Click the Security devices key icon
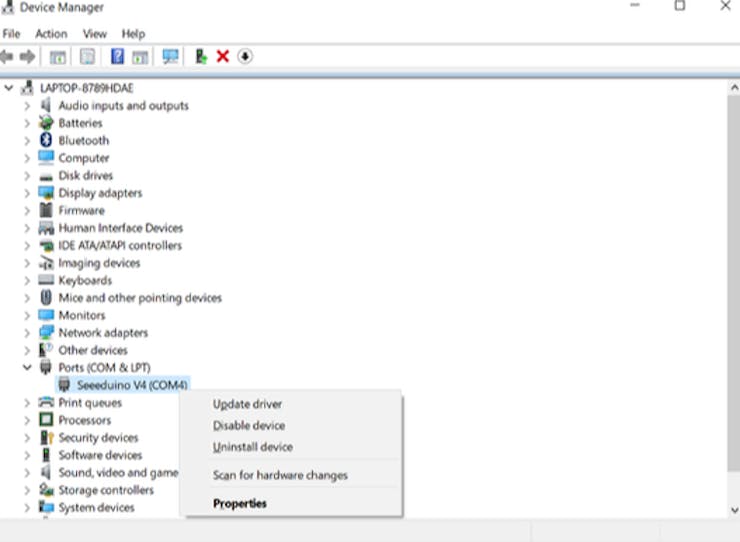 (47, 437)
